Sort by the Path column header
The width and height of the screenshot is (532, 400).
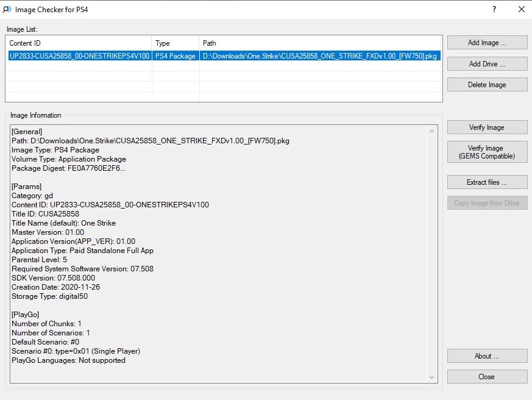point(319,43)
